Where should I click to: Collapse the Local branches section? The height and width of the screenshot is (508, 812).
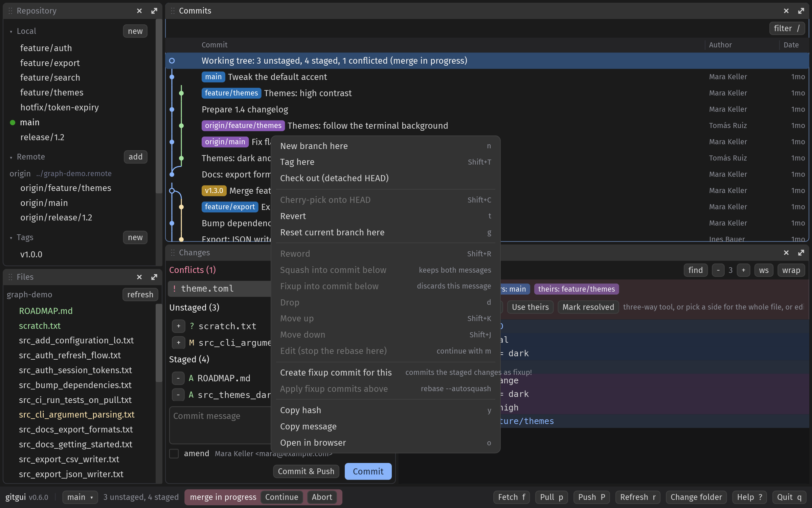coord(11,31)
